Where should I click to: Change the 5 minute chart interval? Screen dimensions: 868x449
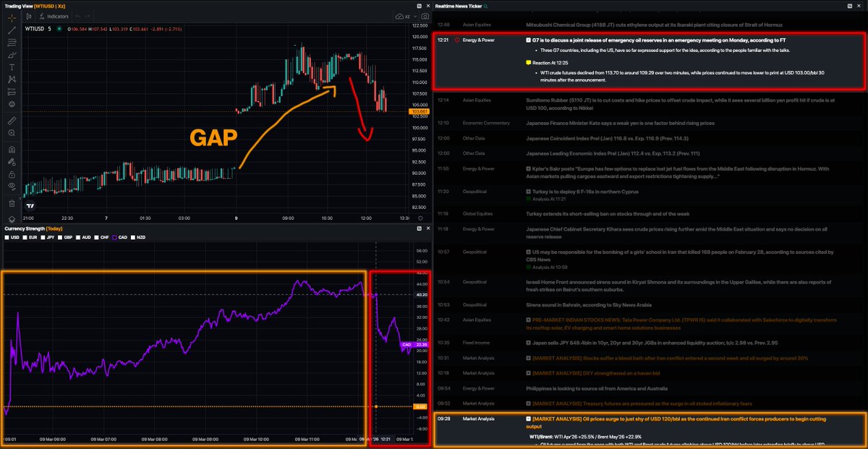pos(49,29)
